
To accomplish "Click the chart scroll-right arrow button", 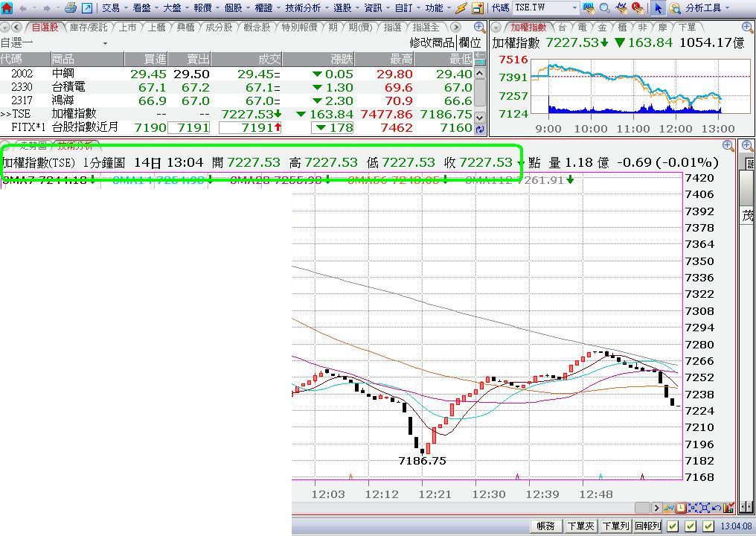I will coord(656,508).
